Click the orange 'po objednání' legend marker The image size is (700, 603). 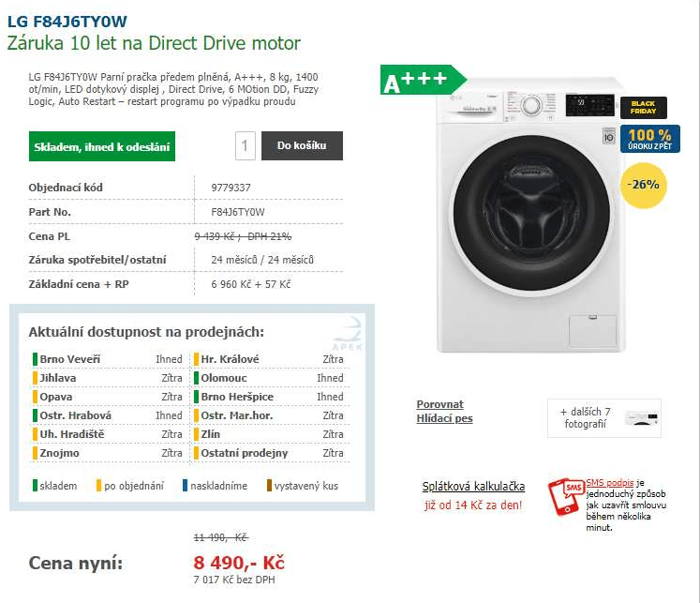click(x=98, y=486)
